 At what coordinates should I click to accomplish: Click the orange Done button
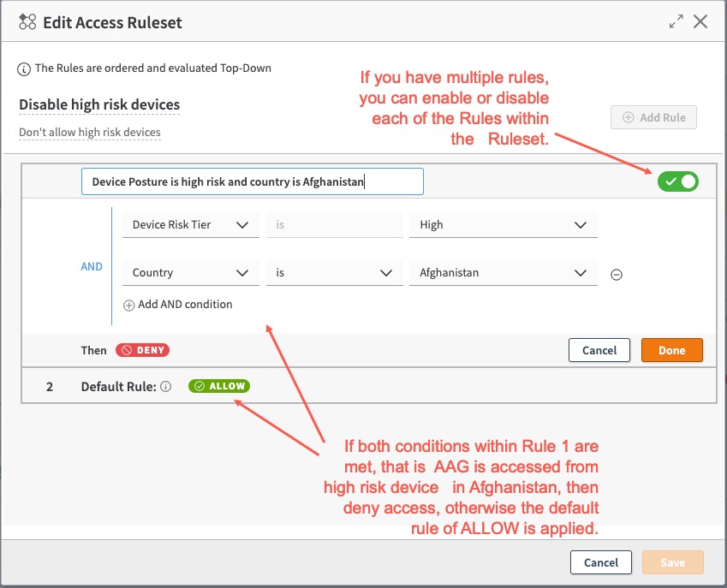671,350
